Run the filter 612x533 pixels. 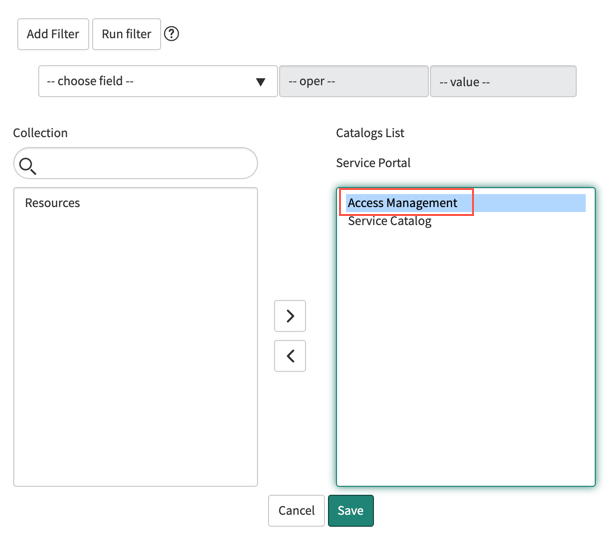tap(126, 34)
